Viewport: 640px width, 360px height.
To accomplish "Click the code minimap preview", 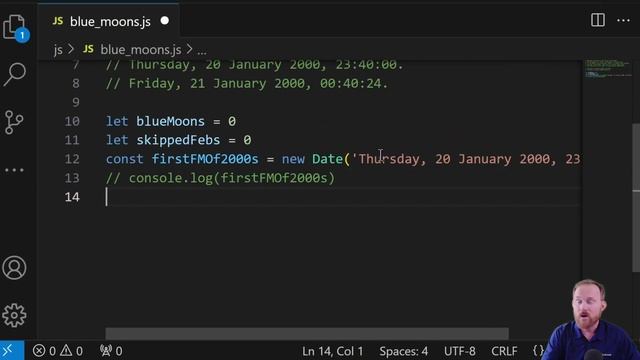I will [x=607, y=69].
